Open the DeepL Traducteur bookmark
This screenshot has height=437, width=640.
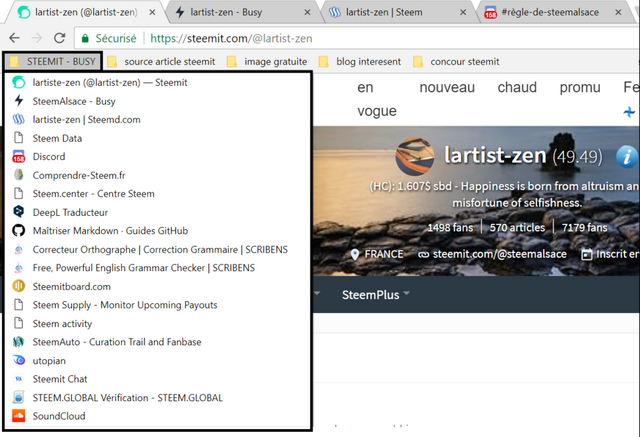[157, 212]
